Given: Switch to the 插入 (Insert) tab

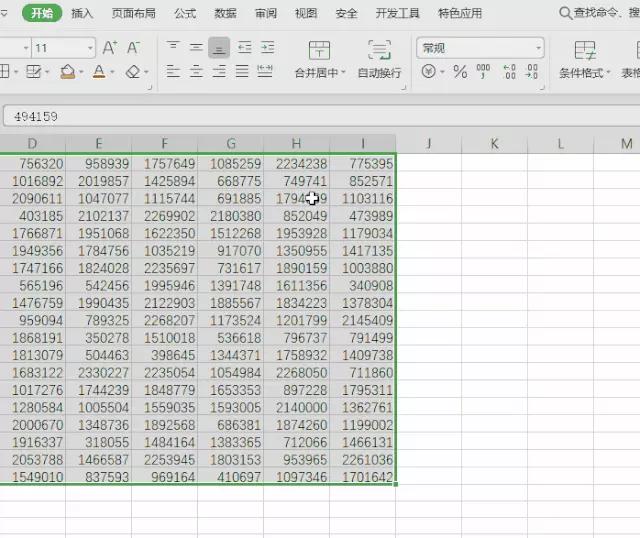Looking at the screenshot, I should click(82, 14).
